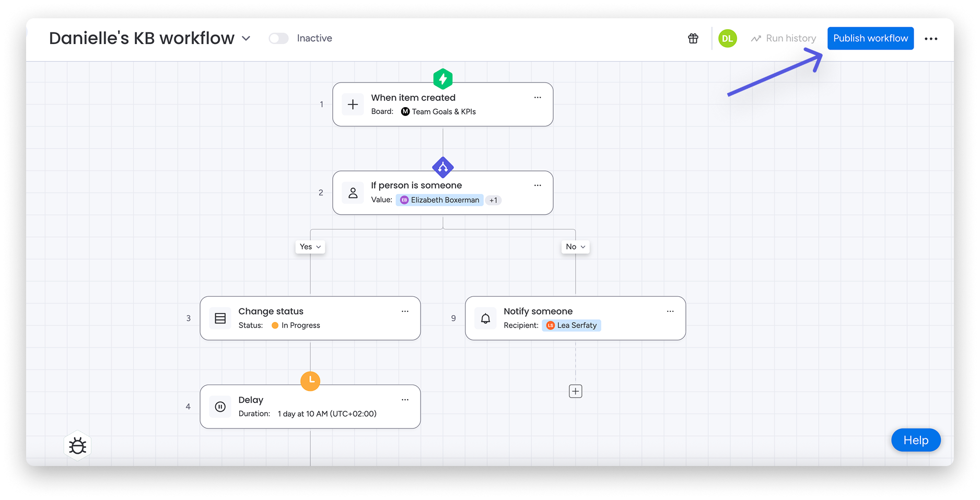Add a step below Notify someone
Viewport: 980px width, 500px height.
[575, 391]
